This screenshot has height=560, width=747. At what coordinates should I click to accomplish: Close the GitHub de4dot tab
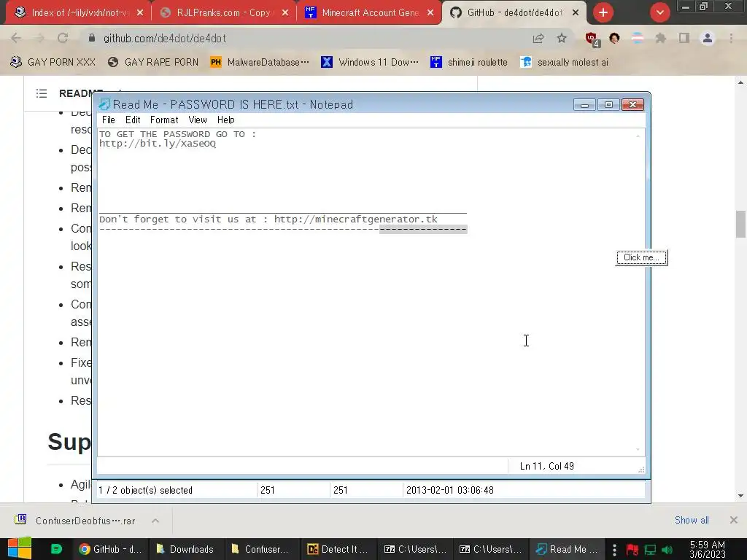click(x=576, y=13)
